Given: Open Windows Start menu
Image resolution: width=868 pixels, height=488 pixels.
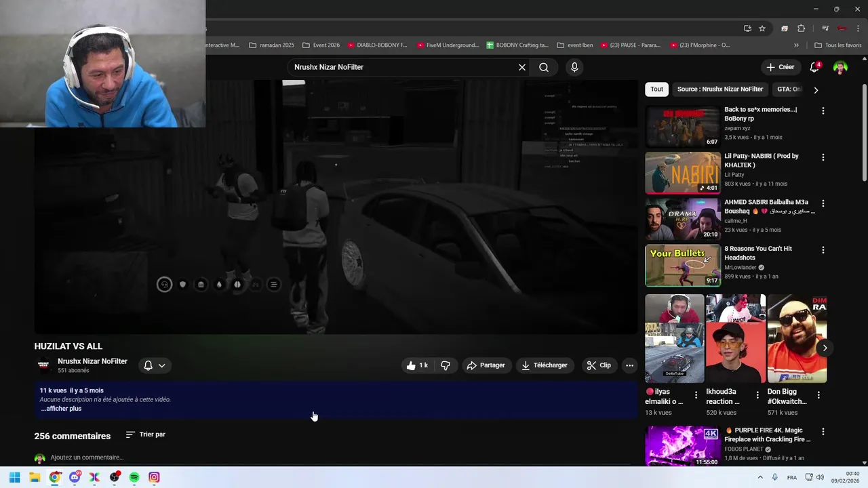Looking at the screenshot, I should click(x=14, y=477).
